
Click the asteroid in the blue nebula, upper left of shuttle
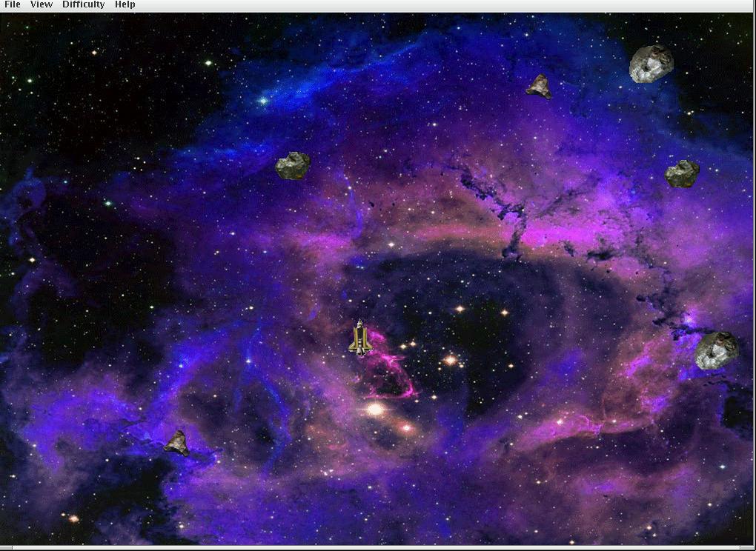click(293, 165)
